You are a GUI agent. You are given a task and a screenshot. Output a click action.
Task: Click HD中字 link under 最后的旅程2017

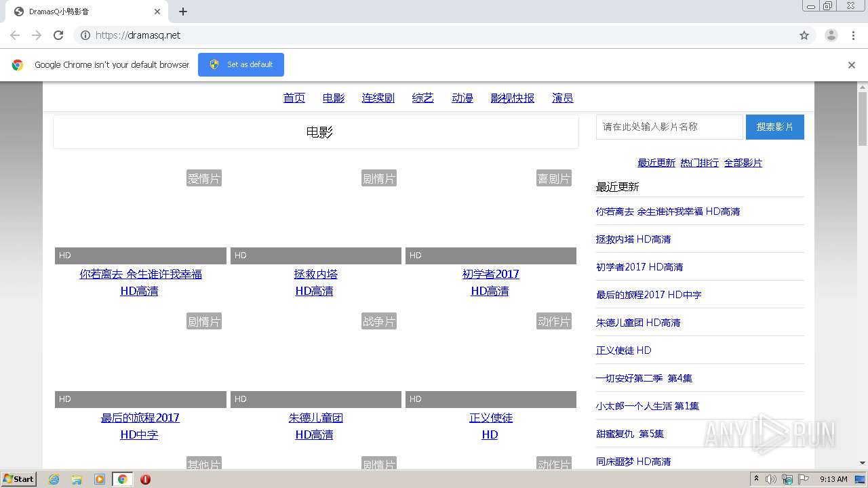point(139,435)
